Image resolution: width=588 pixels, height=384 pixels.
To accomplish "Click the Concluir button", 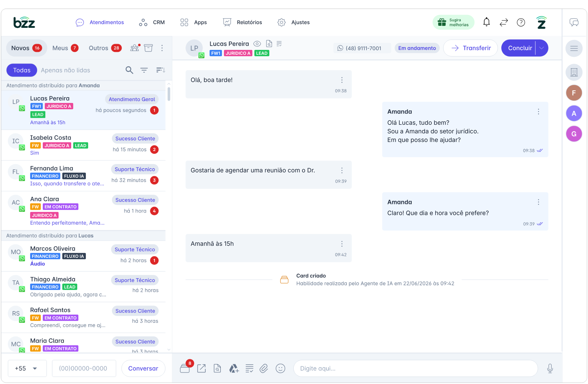I will [x=520, y=48].
